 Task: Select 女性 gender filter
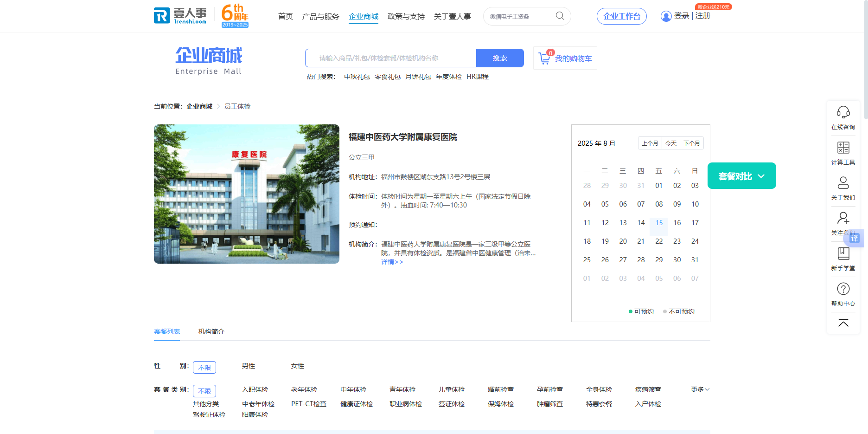point(298,366)
